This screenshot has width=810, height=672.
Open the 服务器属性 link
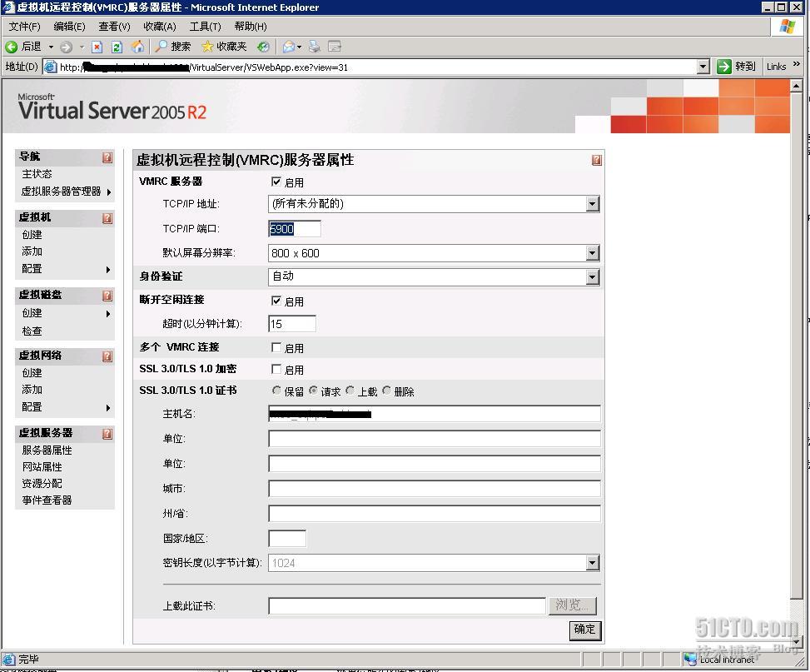pos(47,450)
